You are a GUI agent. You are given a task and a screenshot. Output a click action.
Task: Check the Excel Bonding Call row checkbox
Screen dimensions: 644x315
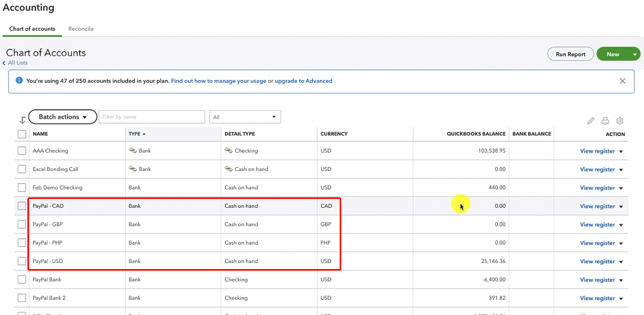22,169
